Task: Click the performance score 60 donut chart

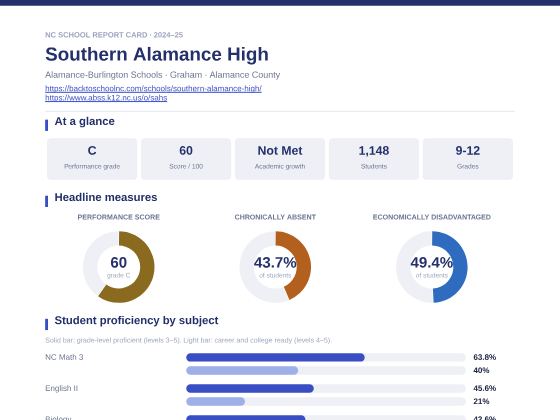Action: click(x=119, y=267)
